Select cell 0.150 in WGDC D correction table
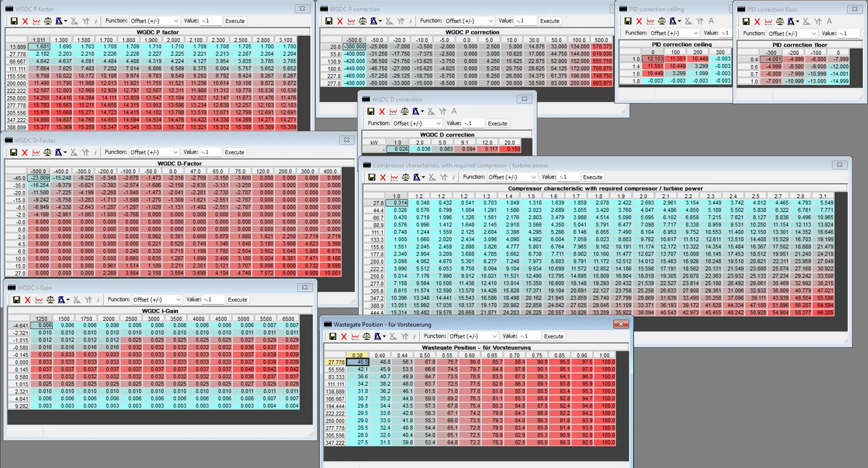Viewport: 868px width, 468px height. 510,149
